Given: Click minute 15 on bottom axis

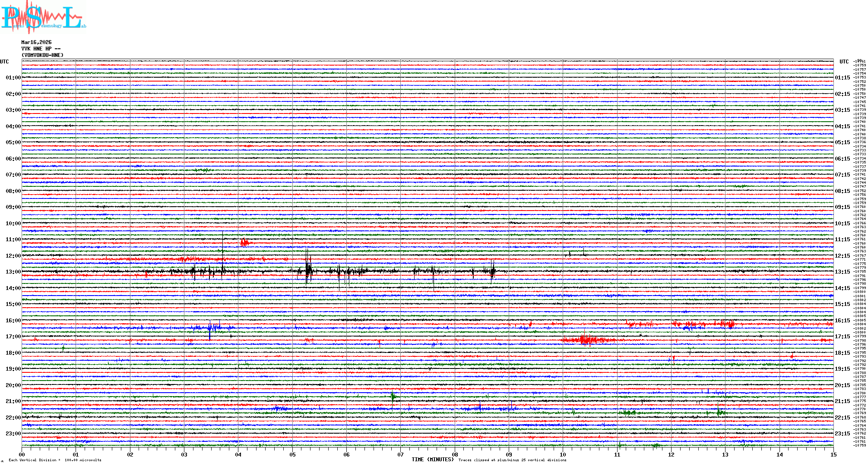Looking at the screenshot, I should tap(833, 454).
